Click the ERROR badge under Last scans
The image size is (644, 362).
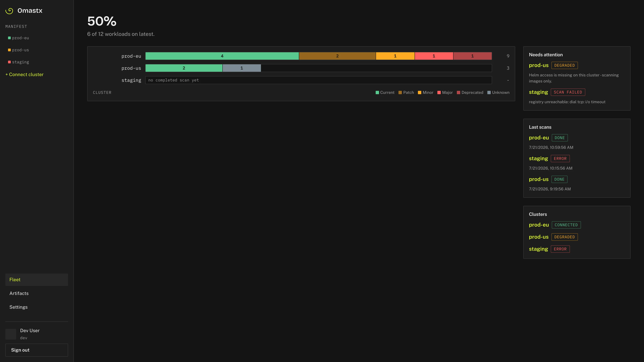coord(560,159)
